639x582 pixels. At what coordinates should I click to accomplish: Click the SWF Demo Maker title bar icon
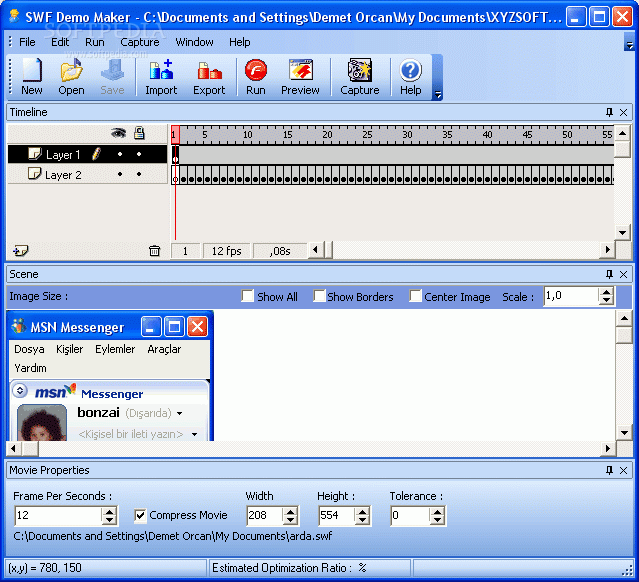[x=15, y=15]
